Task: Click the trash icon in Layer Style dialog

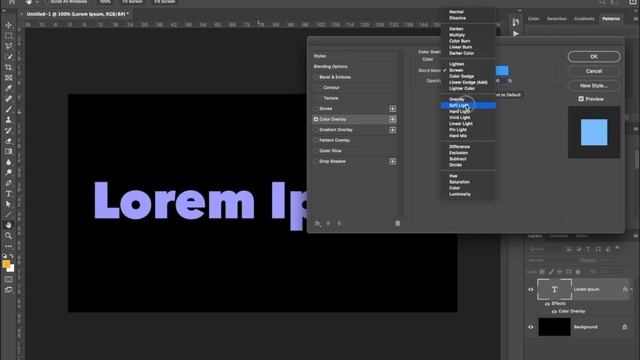Action: (x=397, y=223)
